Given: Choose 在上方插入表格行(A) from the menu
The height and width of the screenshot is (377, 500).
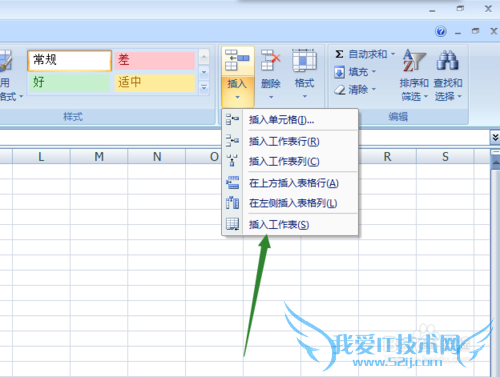Looking at the screenshot, I should pos(290,183).
